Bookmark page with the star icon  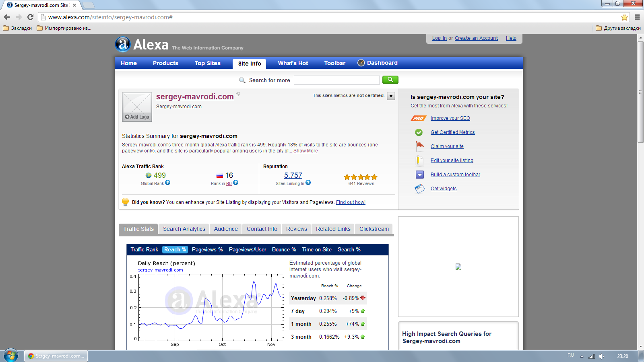(x=624, y=17)
